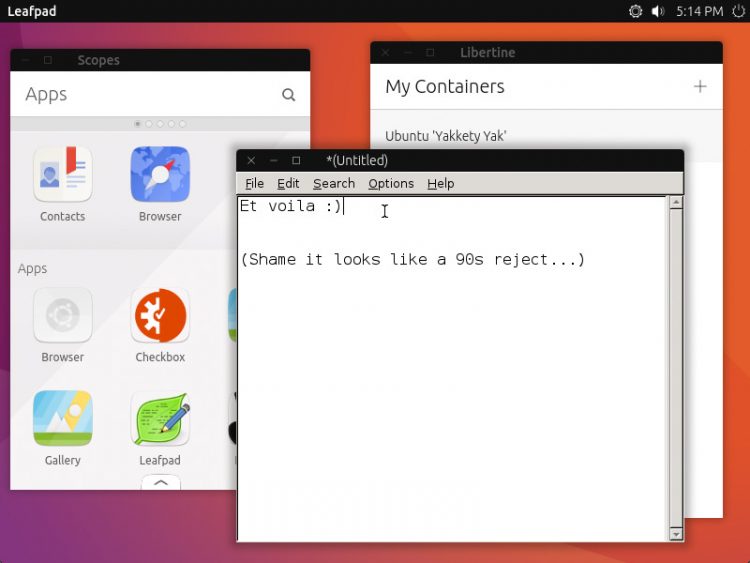750x563 pixels.
Task: Click the '(Shame it looks like a 90s reject...)' line
Action: coord(413,260)
